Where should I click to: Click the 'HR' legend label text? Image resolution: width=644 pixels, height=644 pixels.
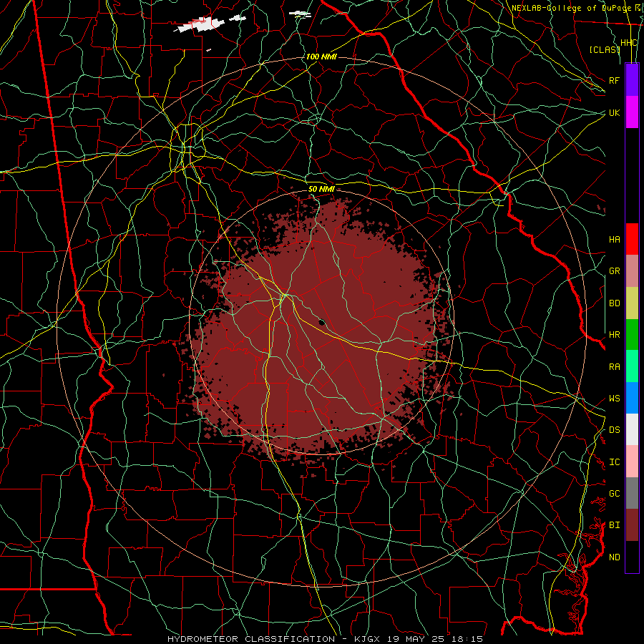(x=615, y=335)
